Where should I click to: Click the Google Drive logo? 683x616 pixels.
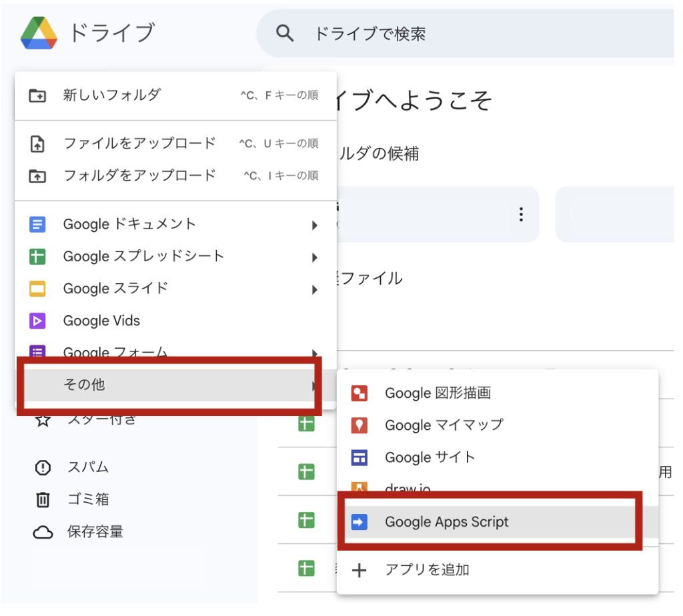tap(39, 33)
